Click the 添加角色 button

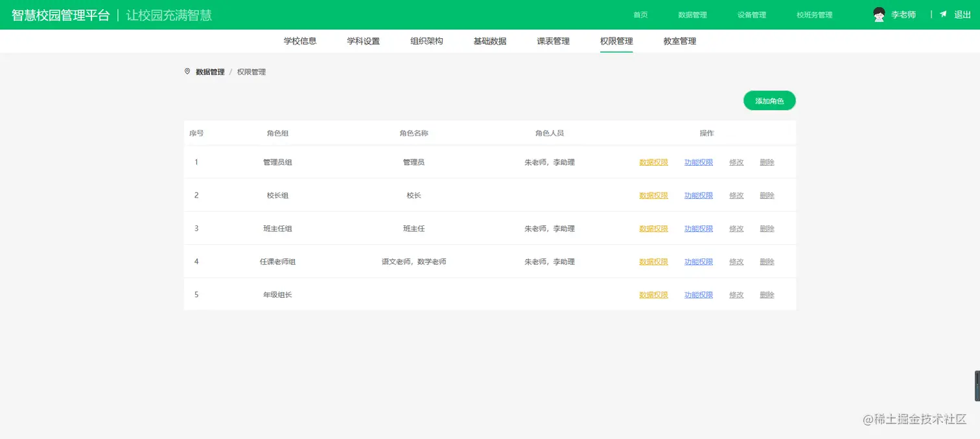tap(769, 101)
